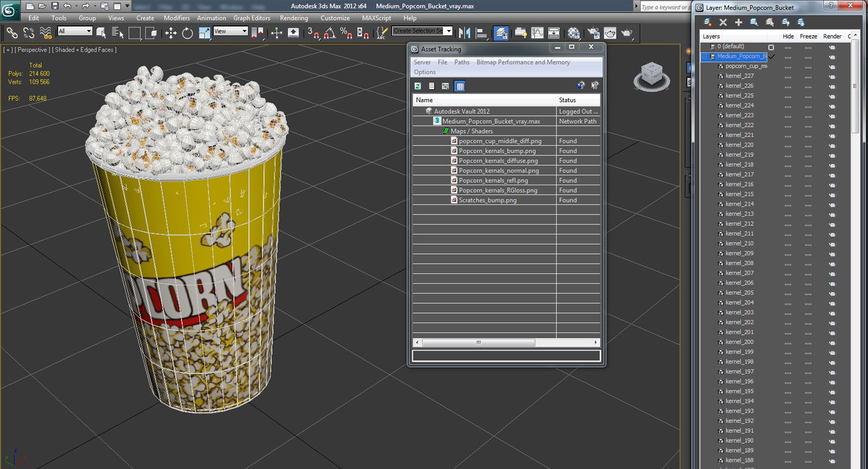This screenshot has width=868, height=469.
Task: Open the Select by Name dialog
Action: coord(117,33)
